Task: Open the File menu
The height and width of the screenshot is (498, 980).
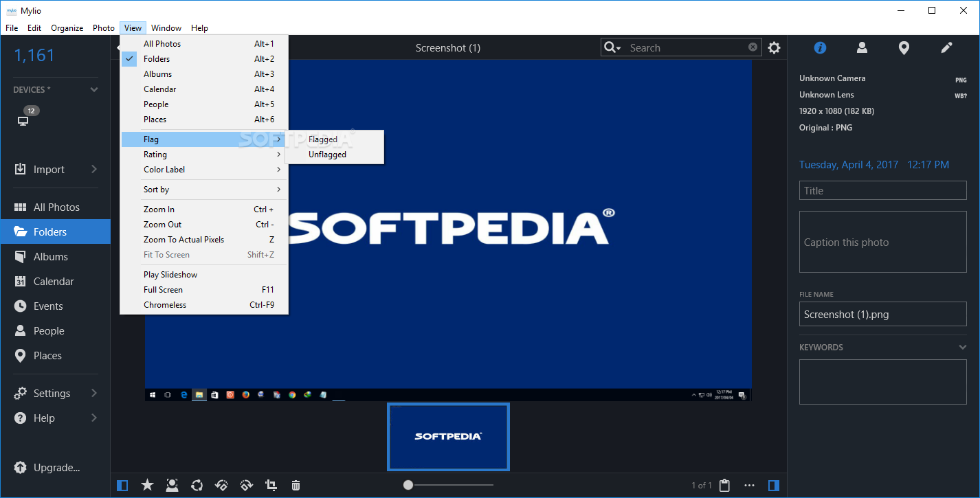Action: 12,28
